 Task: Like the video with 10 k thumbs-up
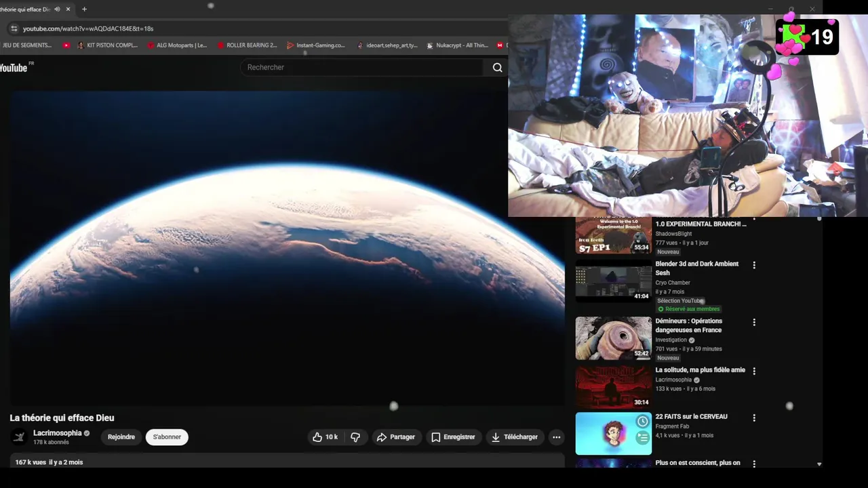coord(325,437)
